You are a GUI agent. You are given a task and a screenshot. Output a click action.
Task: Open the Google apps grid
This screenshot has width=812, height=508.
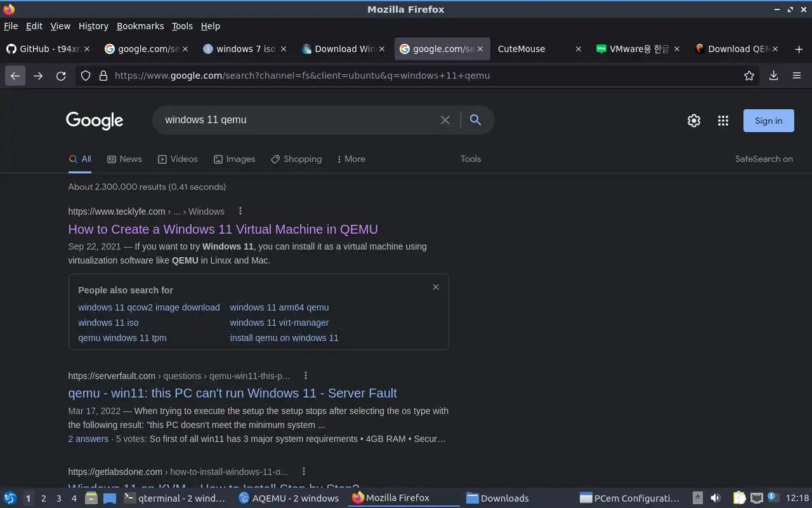click(x=723, y=121)
